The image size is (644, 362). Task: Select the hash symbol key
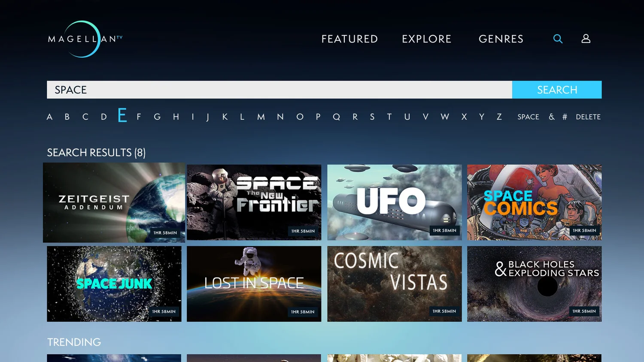[x=565, y=117]
